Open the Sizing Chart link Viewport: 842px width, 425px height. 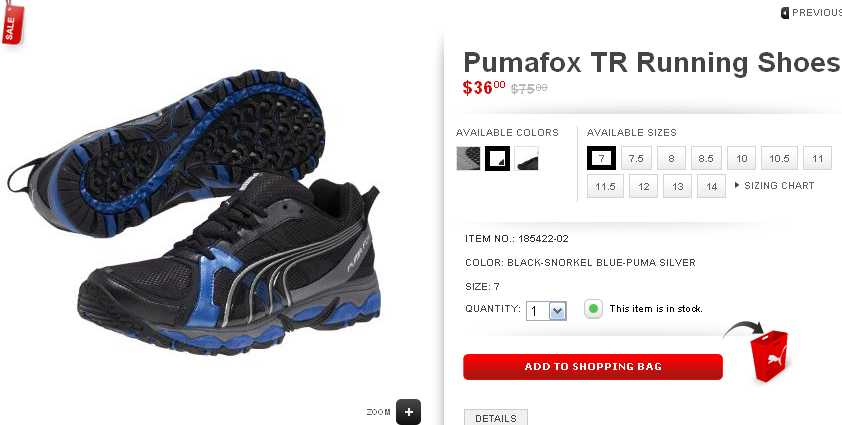(779, 185)
